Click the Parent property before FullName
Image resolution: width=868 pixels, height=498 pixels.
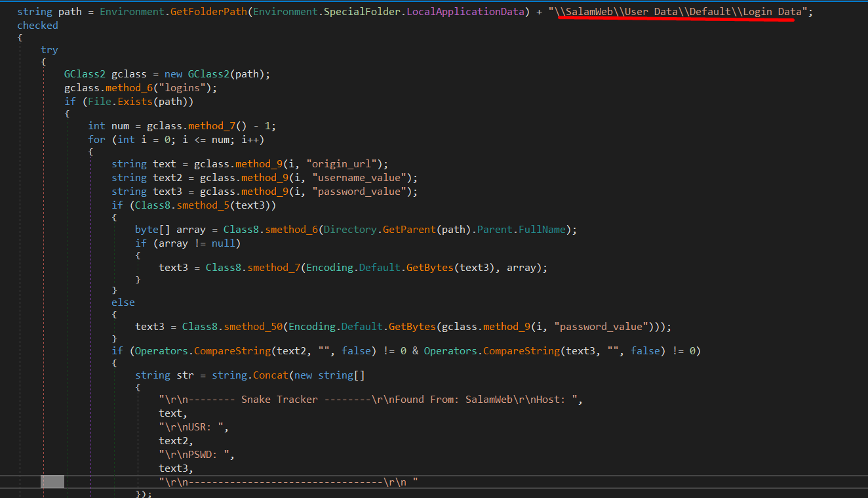(495, 230)
